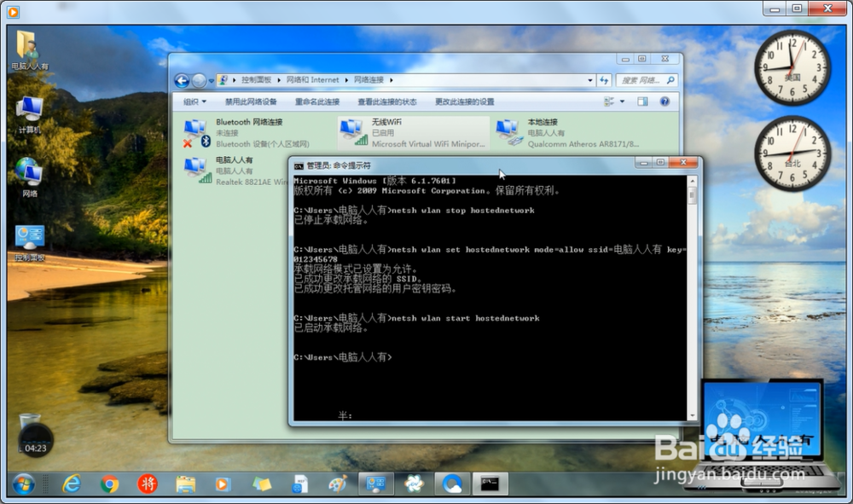This screenshot has height=504, width=853.
Task: Click scroll up arrow in Command Prompt
Action: 693,181
